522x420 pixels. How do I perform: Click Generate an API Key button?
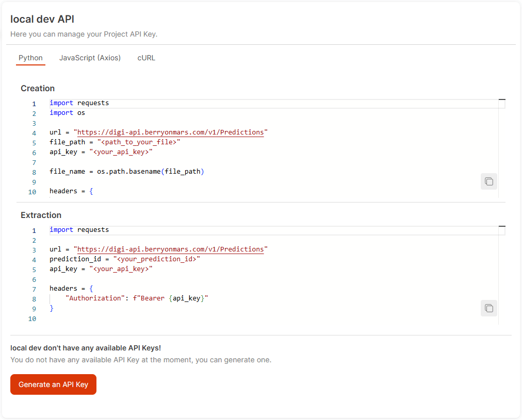53,384
